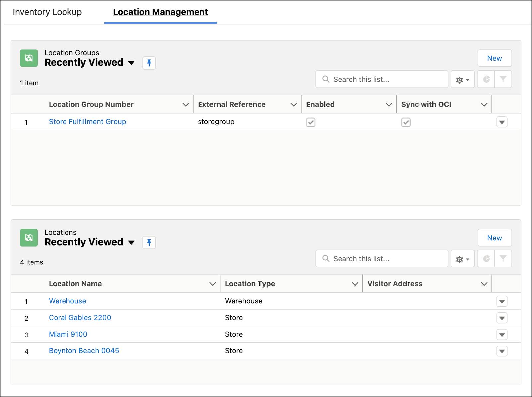This screenshot has height=397, width=532.
Task: Open Visitor Address column menu
Action: 484,284
